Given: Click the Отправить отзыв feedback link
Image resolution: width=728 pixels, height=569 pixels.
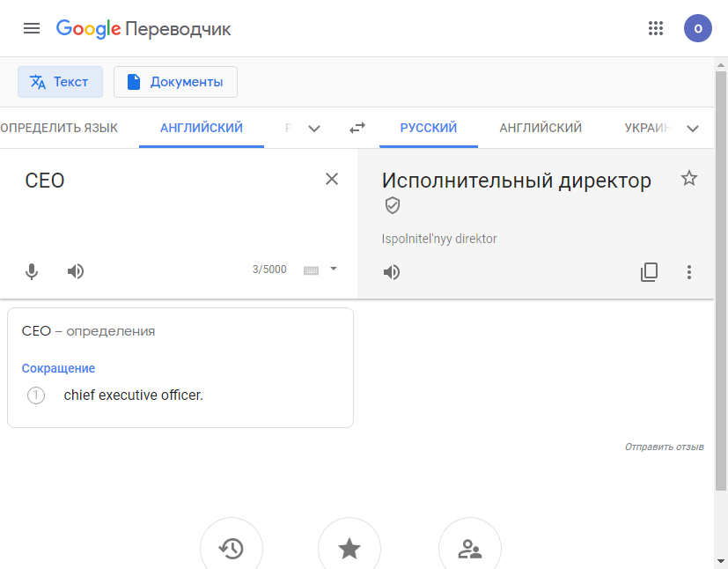Looking at the screenshot, I should [x=664, y=447].
